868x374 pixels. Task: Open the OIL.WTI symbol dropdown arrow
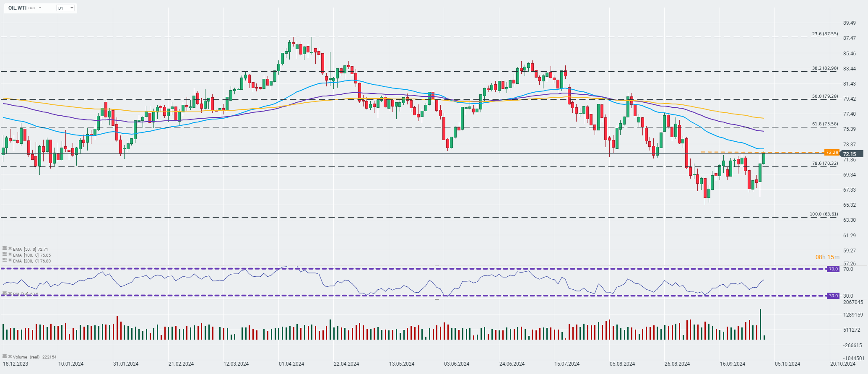click(40, 8)
